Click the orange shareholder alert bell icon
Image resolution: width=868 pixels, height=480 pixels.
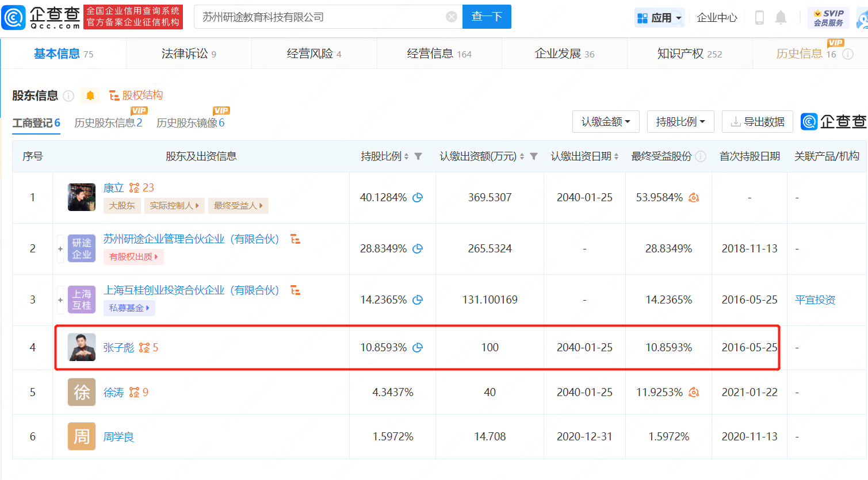pos(90,95)
